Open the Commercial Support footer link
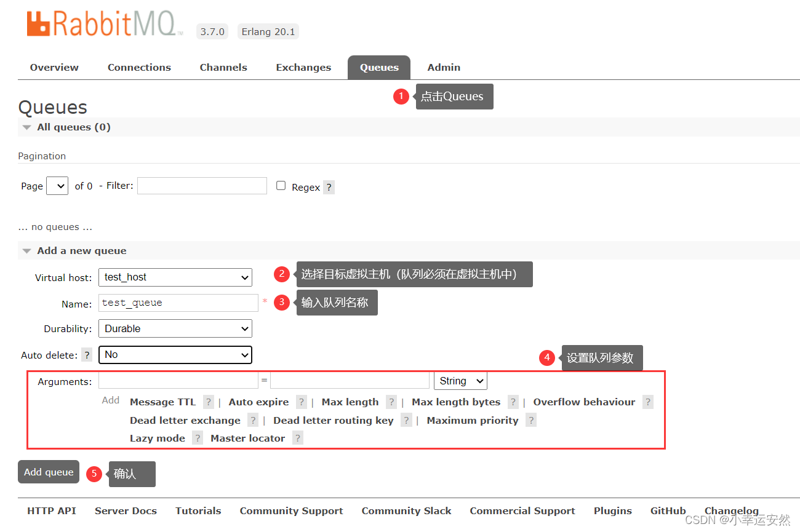 pyautogui.click(x=522, y=511)
